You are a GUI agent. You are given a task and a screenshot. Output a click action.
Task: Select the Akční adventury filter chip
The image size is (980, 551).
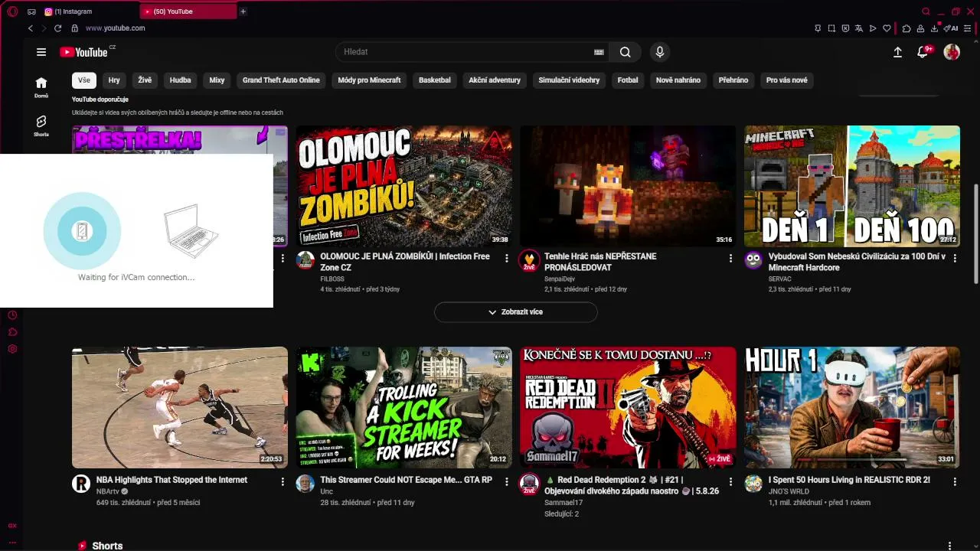[495, 80]
